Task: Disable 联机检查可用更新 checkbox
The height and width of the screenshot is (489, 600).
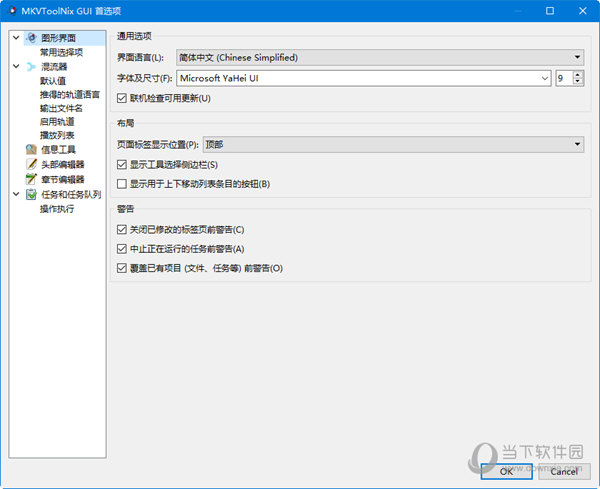Action: click(122, 98)
